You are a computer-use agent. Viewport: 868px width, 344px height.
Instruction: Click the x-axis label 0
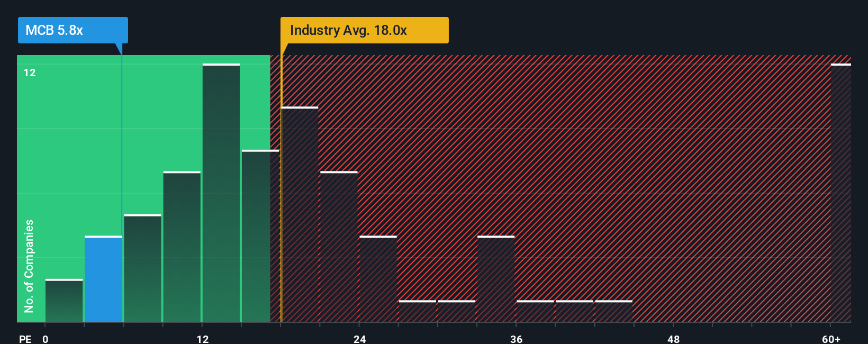click(x=46, y=339)
